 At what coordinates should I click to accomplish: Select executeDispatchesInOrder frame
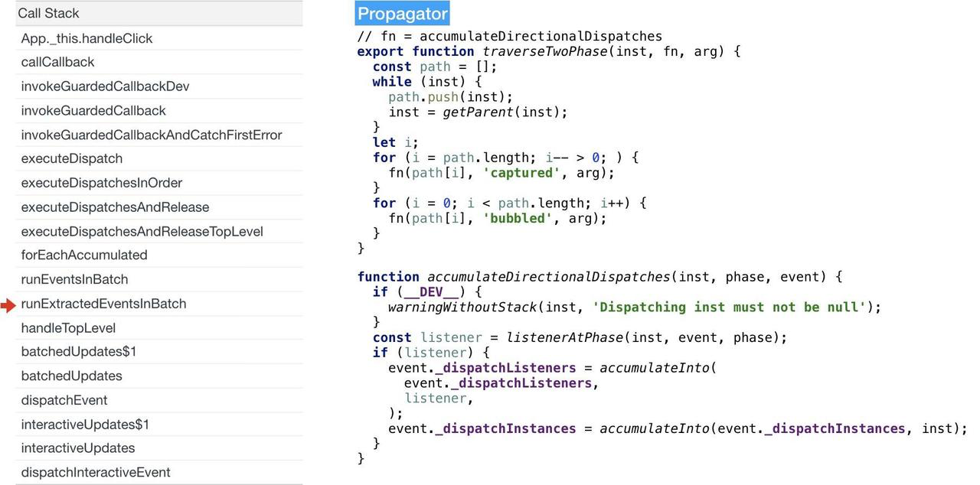point(159,183)
